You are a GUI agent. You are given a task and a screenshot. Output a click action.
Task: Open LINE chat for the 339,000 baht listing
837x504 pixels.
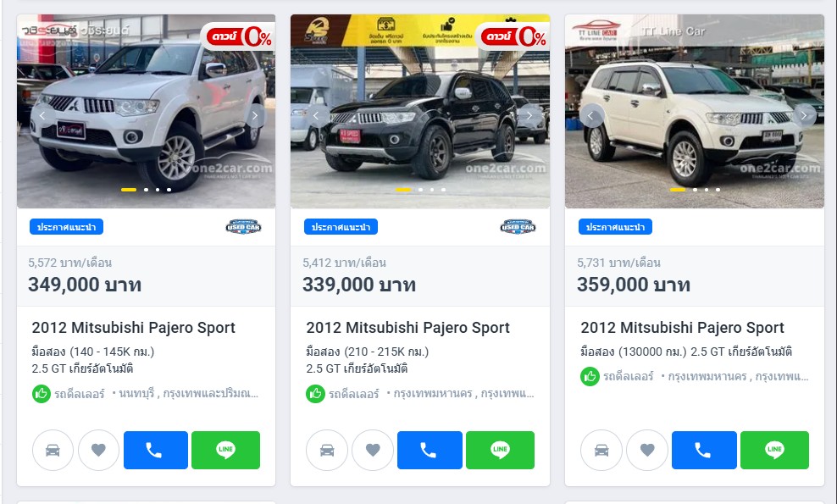pos(500,450)
